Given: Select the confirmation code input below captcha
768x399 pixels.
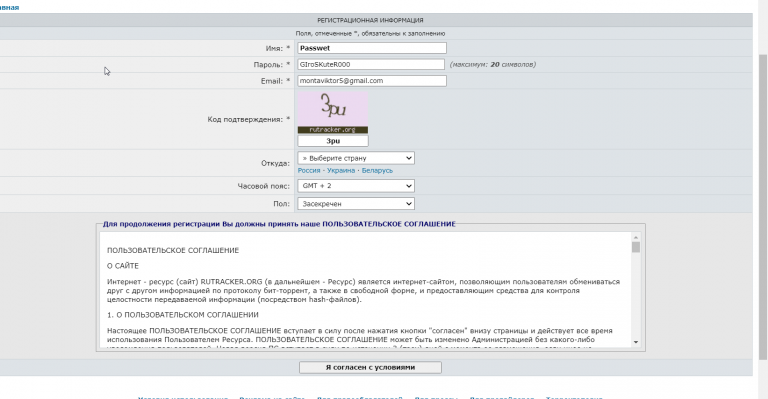Looking at the screenshot, I should click(333, 141).
